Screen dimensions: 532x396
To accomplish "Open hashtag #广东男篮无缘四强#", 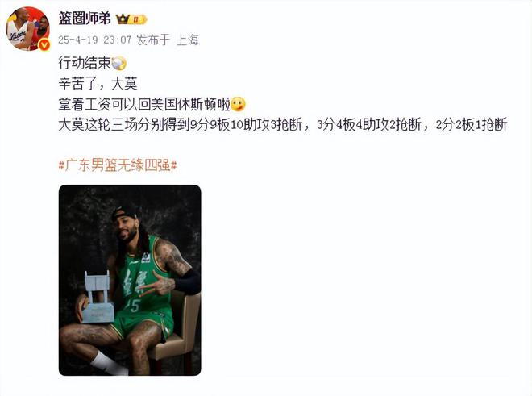I will 118,165.
